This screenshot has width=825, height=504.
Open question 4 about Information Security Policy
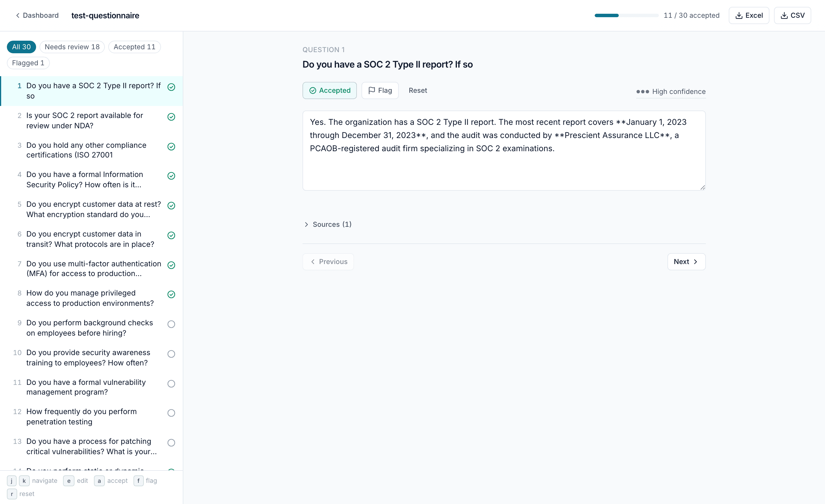coord(91,179)
